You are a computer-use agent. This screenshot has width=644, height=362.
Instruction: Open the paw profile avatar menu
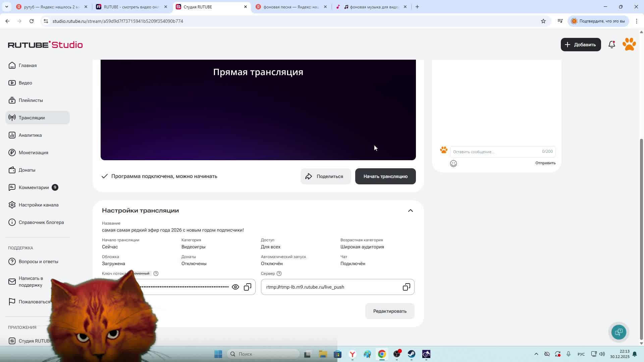tap(629, 45)
